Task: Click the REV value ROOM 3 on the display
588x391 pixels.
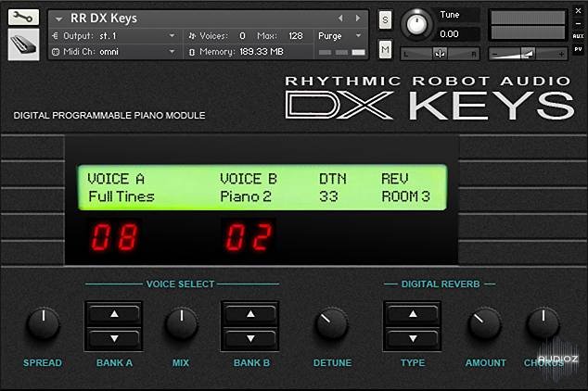Action: coord(405,196)
